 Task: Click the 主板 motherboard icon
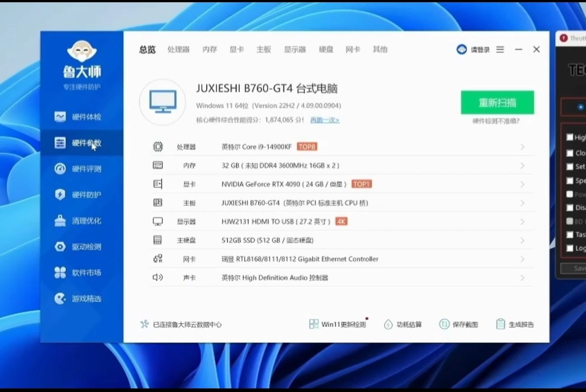[x=157, y=203]
